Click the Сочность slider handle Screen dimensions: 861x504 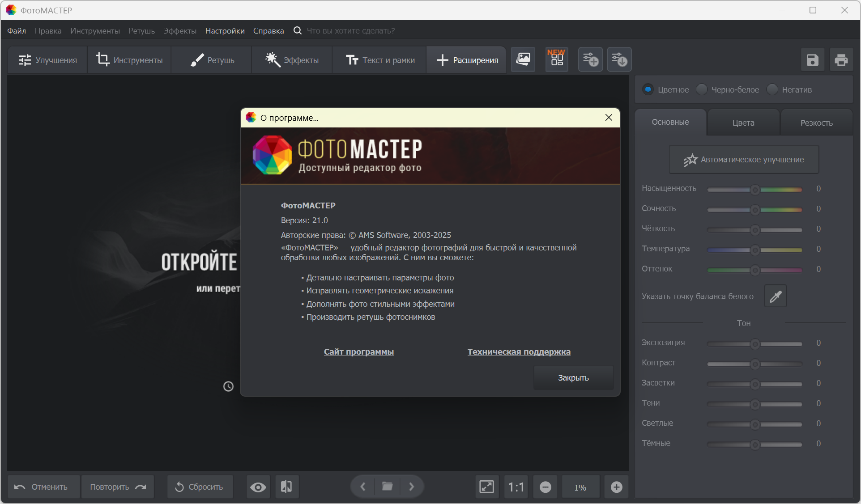755,210
